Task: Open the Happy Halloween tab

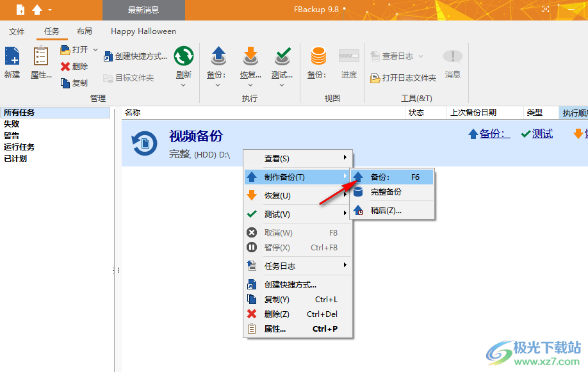Action: (x=143, y=31)
